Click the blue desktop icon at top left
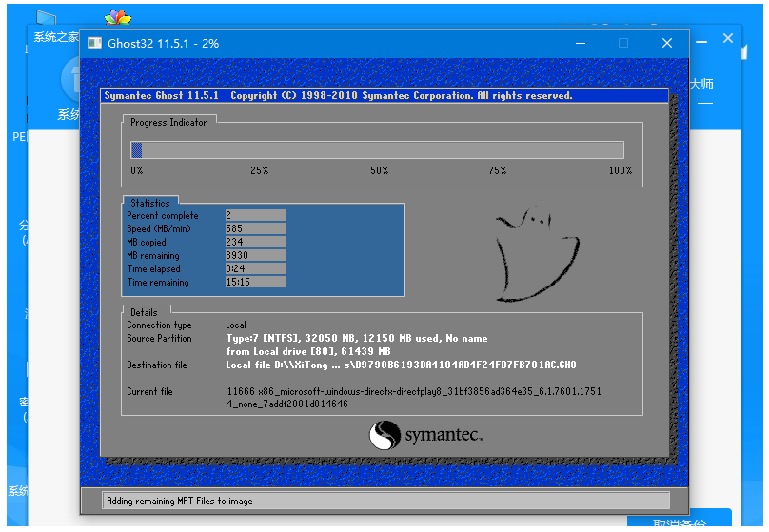The width and height of the screenshot is (769, 532). coord(43,18)
